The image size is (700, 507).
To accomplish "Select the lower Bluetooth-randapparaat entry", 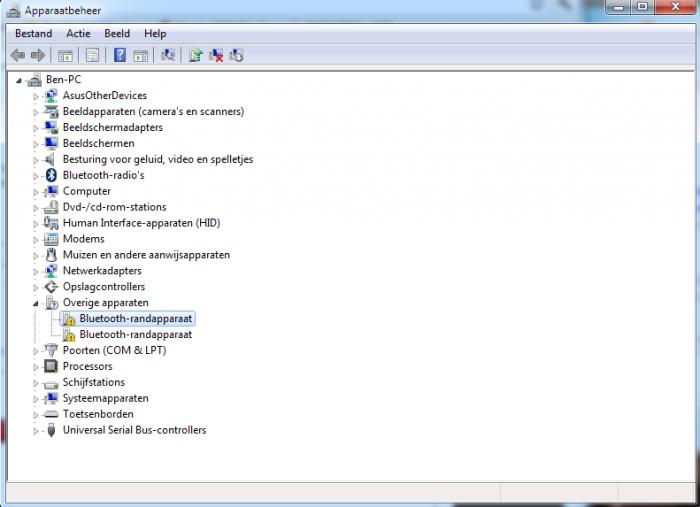I will [x=136, y=335].
